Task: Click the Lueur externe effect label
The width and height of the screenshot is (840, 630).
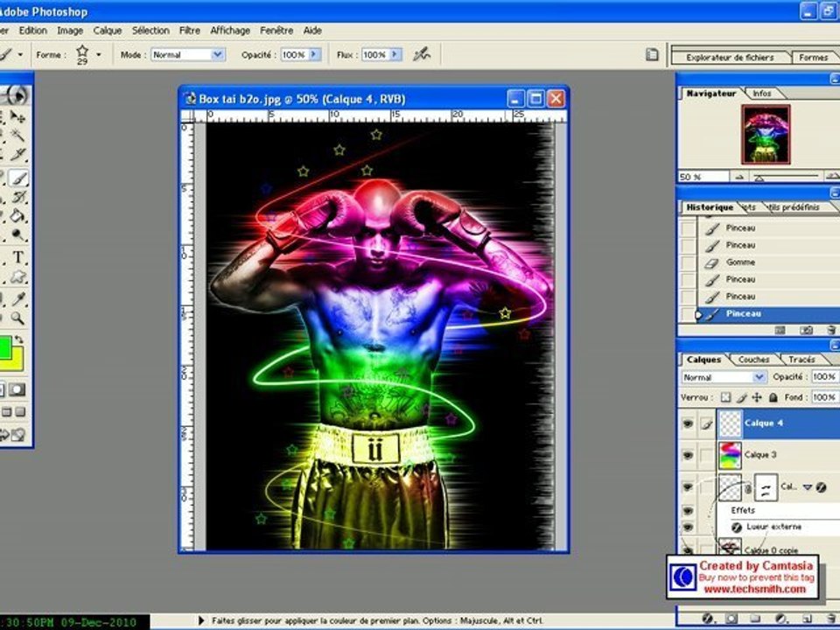Action: 774,527
